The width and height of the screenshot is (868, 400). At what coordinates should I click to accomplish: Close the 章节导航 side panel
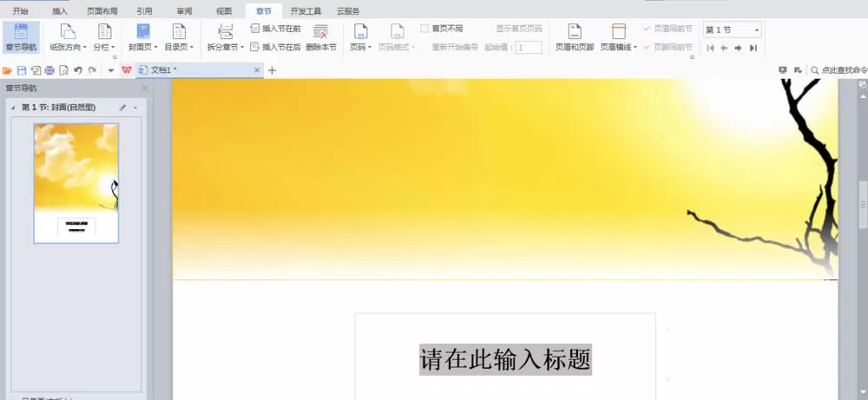145,88
